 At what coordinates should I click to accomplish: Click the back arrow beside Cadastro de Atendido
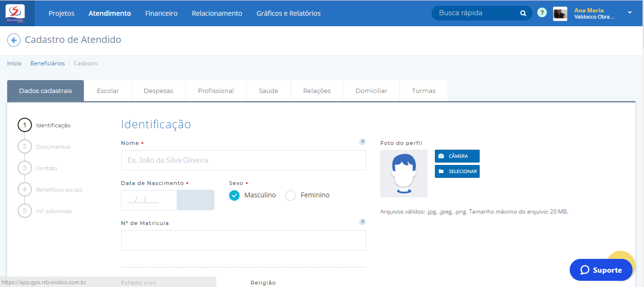coord(14,40)
